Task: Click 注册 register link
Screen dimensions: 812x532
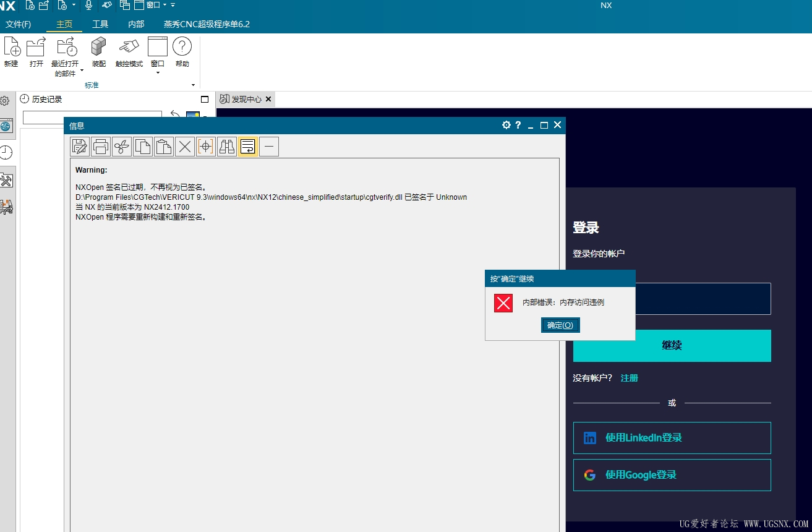Action: [629, 378]
